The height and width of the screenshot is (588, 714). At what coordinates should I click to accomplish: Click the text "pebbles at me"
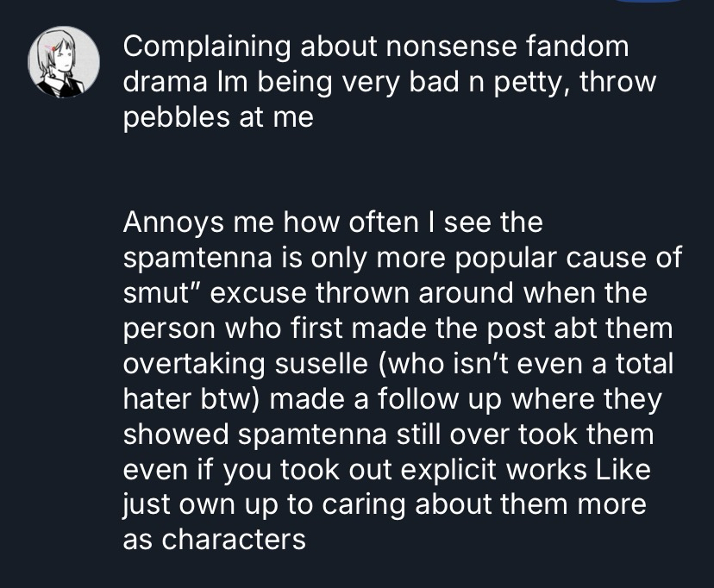(217, 117)
